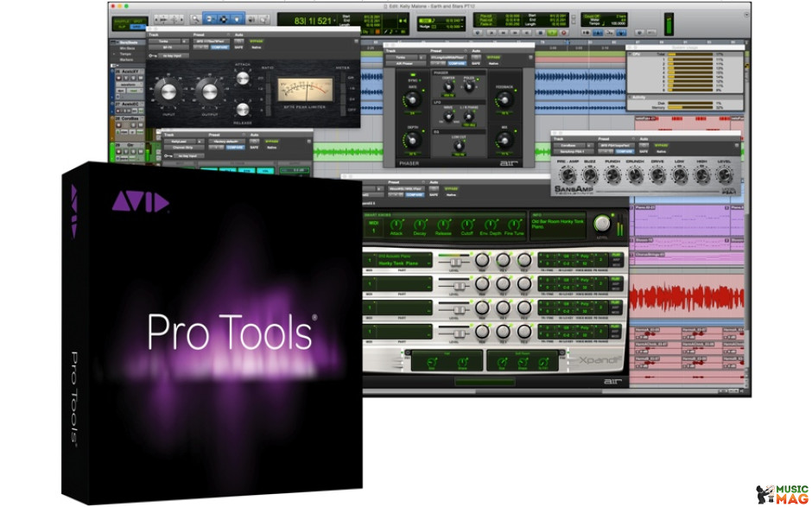The width and height of the screenshot is (812, 507).
Task: Collapse the Activity section in System Usage
Action: 631,97
